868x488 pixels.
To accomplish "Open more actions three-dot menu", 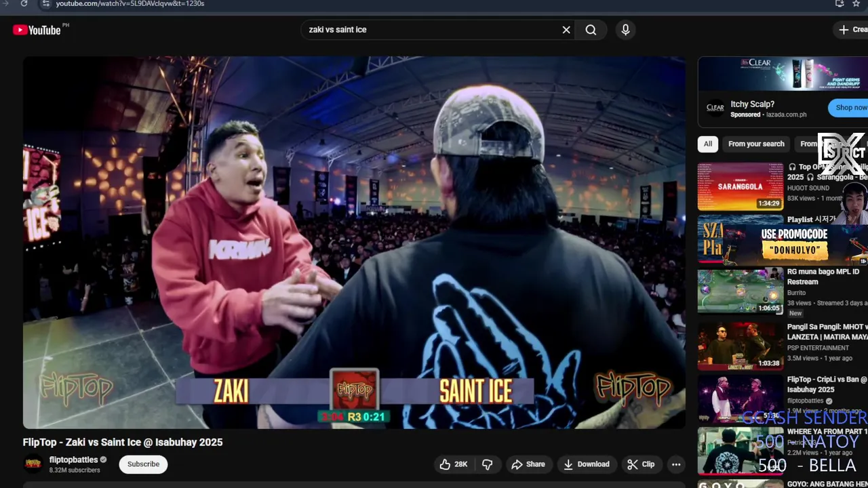I will coord(676,464).
